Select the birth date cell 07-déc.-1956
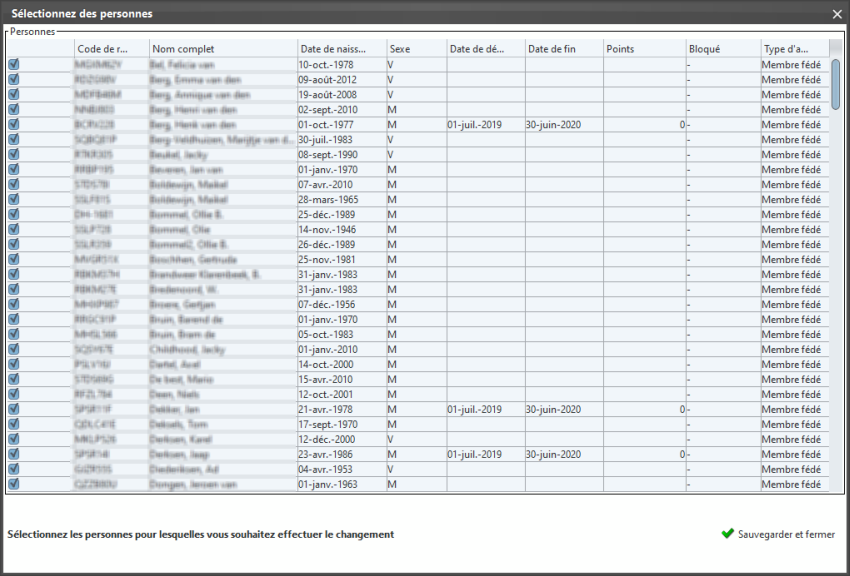850x576 pixels. (342, 305)
